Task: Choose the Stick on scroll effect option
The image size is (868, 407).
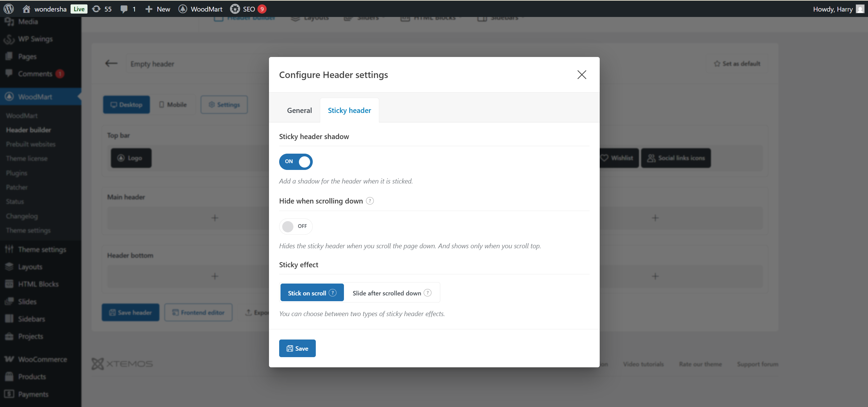Action: click(307, 293)
